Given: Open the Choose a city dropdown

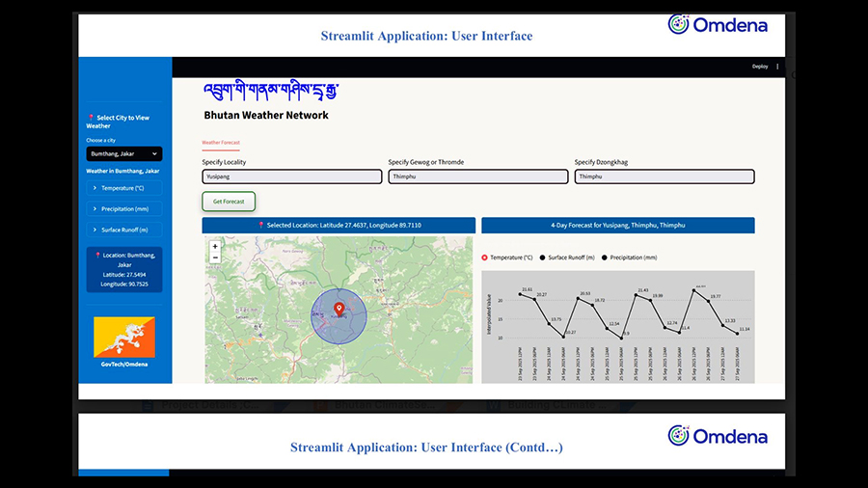Looking at the screenshot, I should pyautogui.click(x=123, y=153).
